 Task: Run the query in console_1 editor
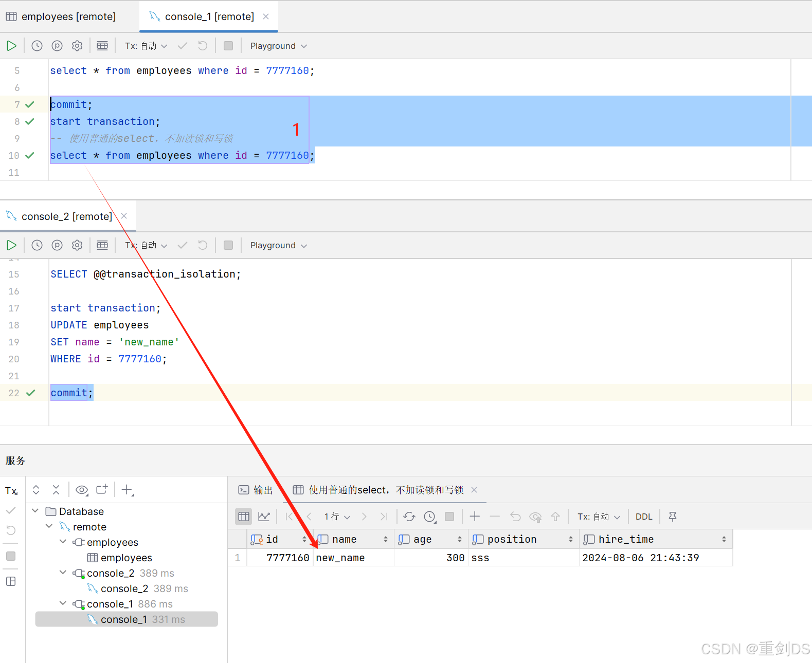click(11, 46)
